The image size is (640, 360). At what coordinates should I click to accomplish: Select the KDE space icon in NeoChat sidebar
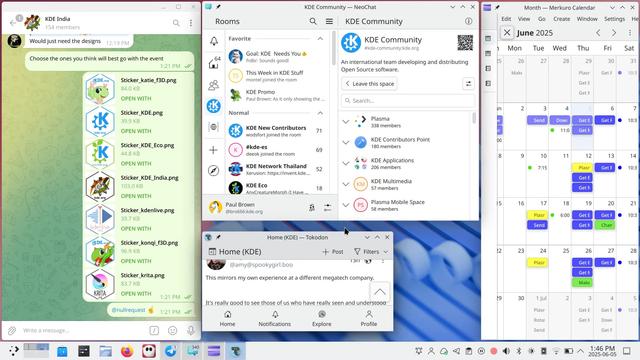coord(213,106)
